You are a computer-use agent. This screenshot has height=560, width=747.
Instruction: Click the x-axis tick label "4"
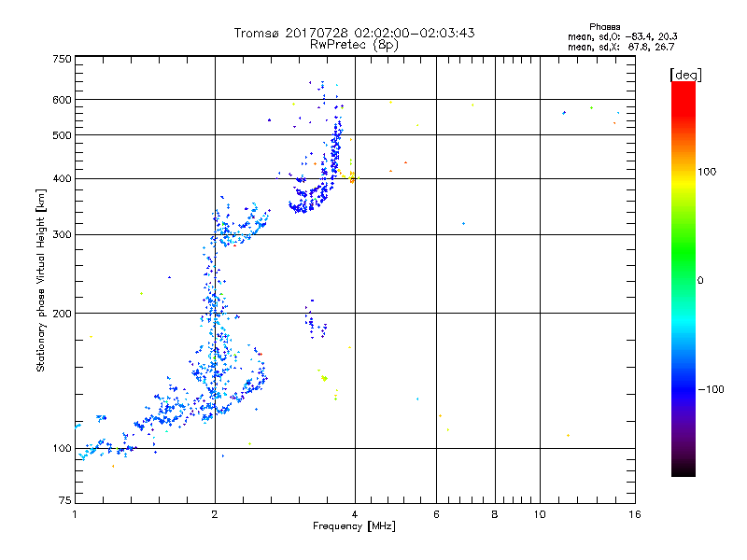pyautogui.click(x=355, y=514)
